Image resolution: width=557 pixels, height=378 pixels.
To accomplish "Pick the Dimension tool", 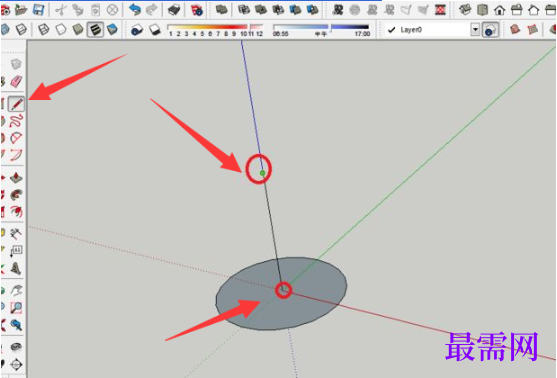I will [x=16, y=234].
